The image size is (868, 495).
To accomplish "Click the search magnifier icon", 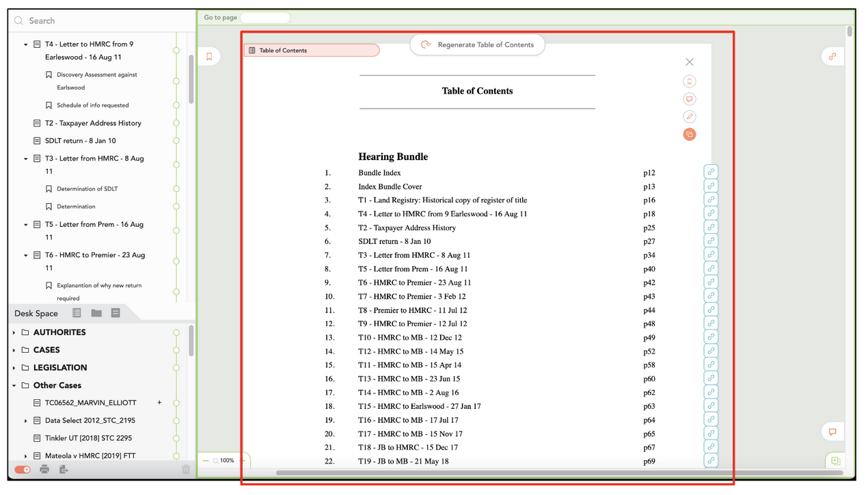I will click(x=19, y=21).
